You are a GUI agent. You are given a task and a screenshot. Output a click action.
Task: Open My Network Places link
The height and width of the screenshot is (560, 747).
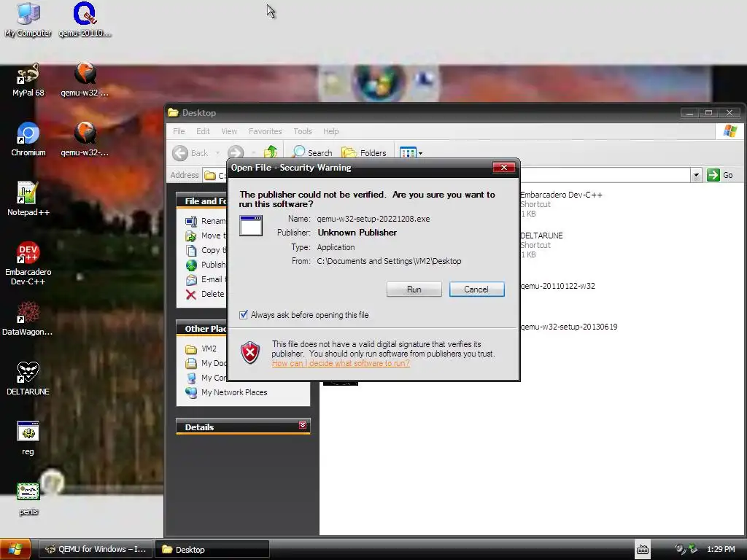pyautogui.click(x=226, y=392)
